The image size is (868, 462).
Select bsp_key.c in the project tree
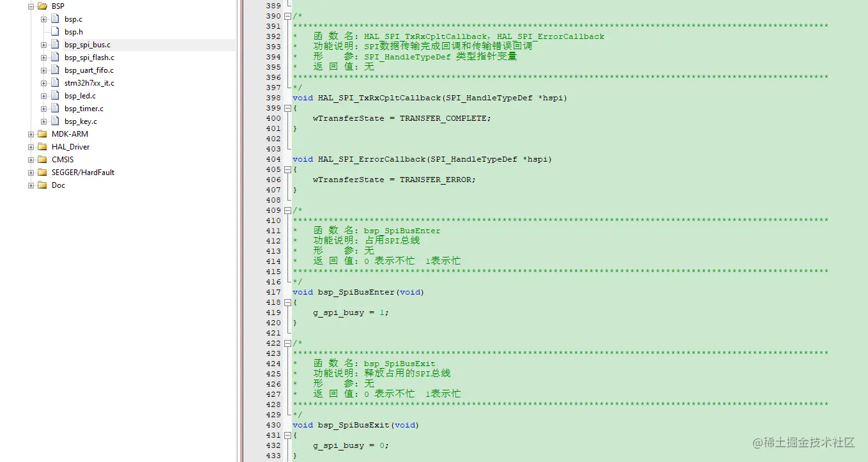point(81,121)
